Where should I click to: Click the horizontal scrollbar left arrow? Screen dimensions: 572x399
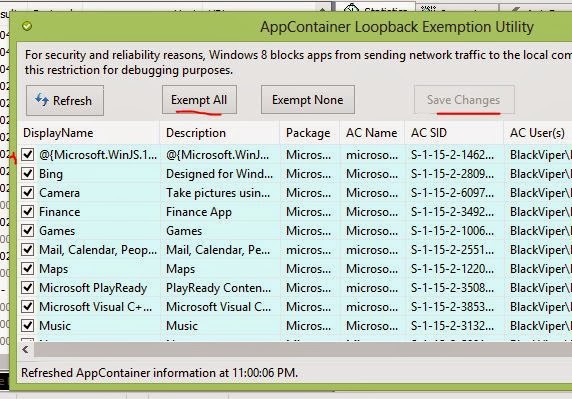[26, 350]
